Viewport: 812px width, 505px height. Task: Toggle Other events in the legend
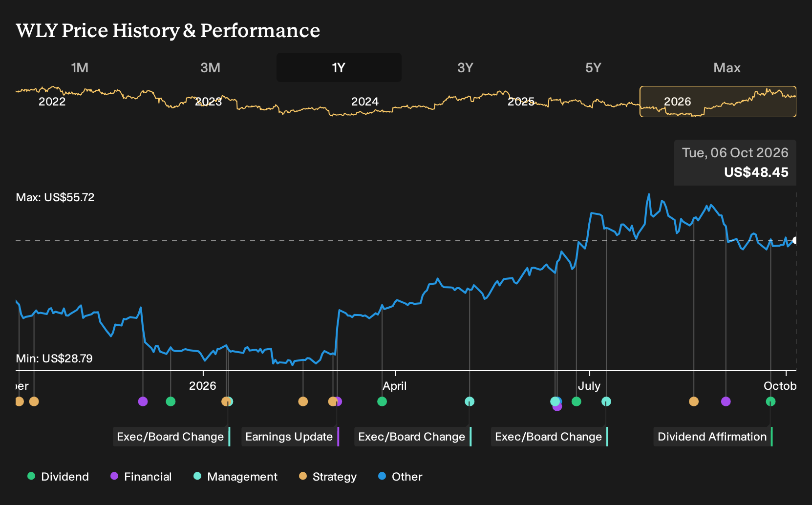(400, 477)
